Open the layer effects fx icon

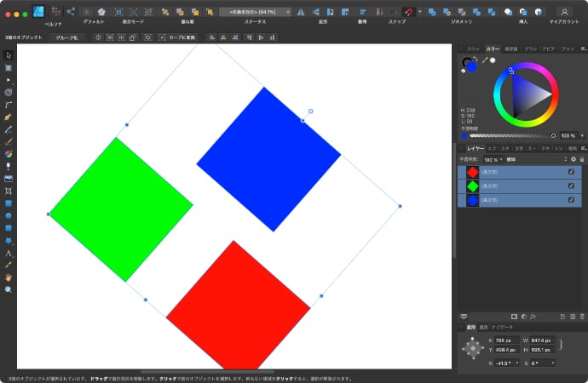click(x=533, y=317)
